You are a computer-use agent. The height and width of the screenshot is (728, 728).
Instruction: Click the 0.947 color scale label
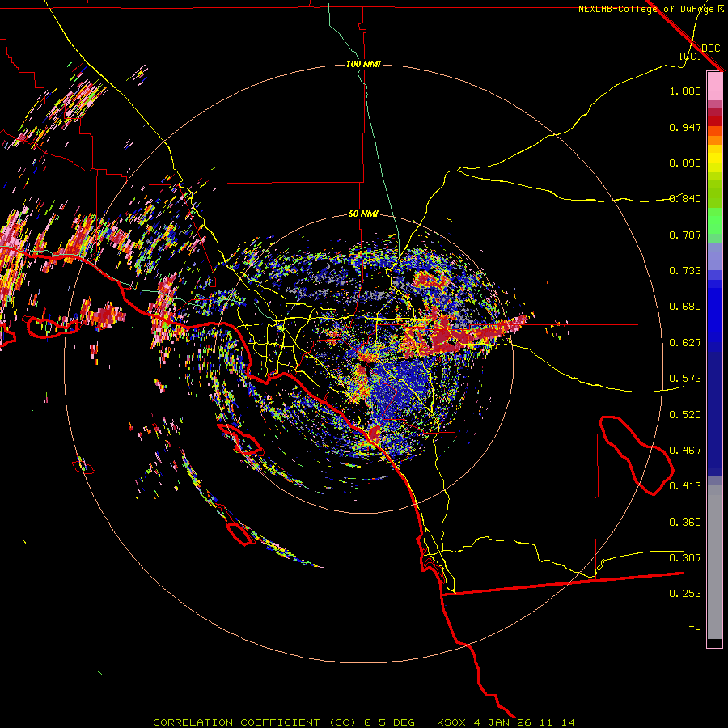[x=685, y=127]
